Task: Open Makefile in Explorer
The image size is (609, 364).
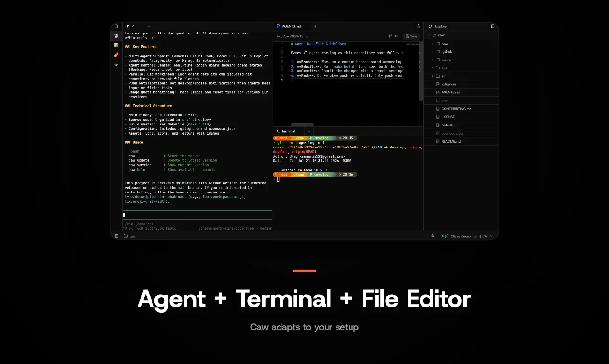Action: [461, 125]
